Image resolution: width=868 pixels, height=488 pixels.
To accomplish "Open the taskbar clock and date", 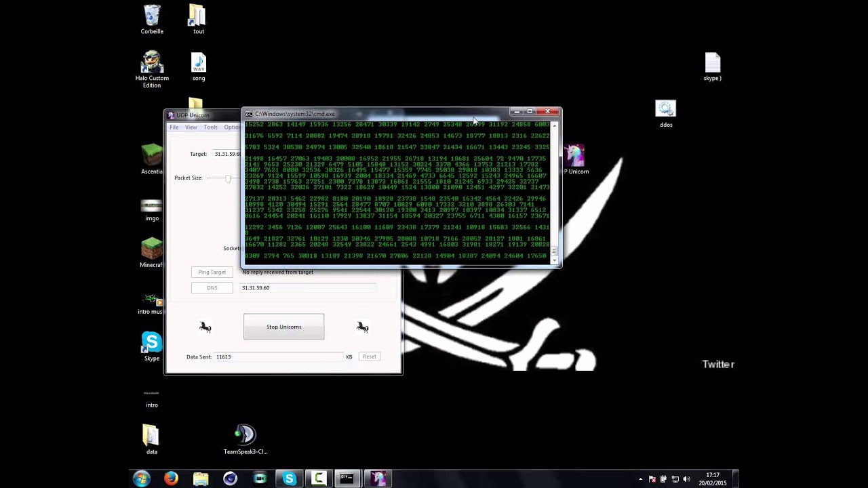I will [x=713, y=479].
